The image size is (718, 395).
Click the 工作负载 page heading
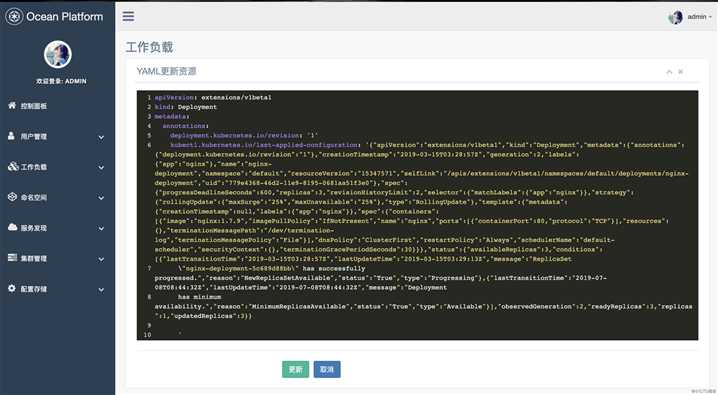tap(149, 47)
